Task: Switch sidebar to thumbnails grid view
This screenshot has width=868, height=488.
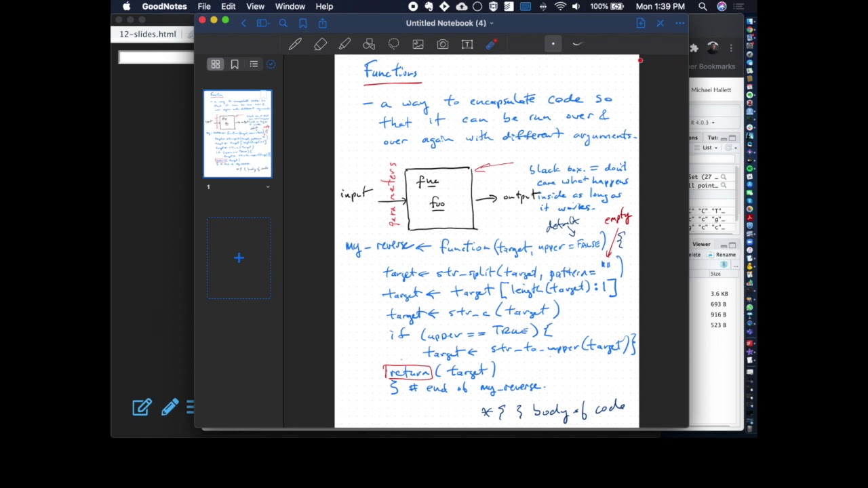Action: click(x=216, y=64)
